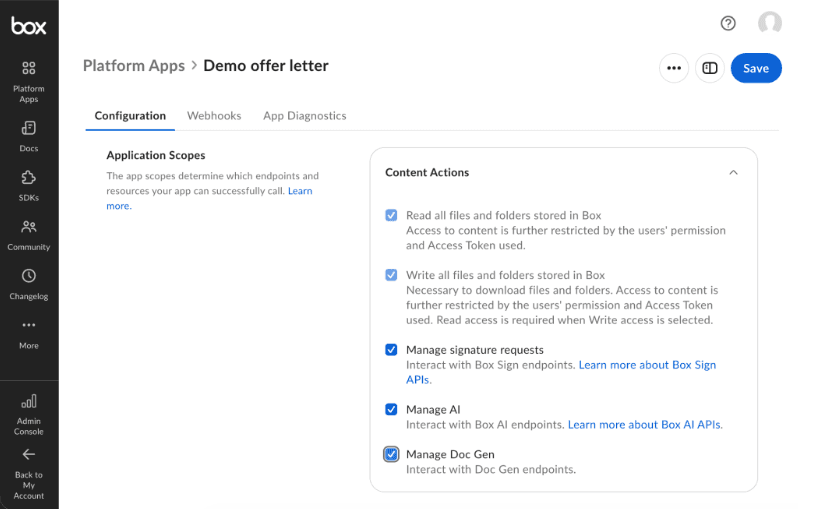The width and height of the screenshot is (829, 509).
Task: Open Docs in the sidebar
Action: [29, 136]
